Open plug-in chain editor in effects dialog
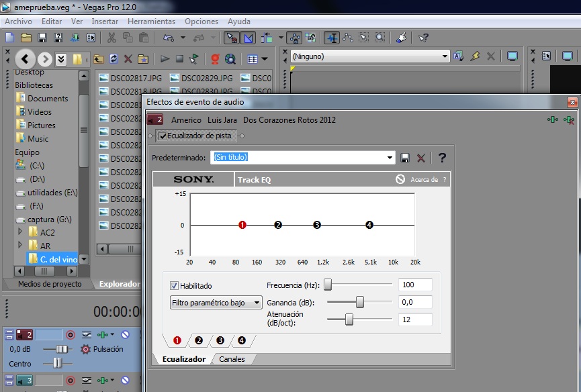Screen dimensions: 581x392 tap(553, 119)
